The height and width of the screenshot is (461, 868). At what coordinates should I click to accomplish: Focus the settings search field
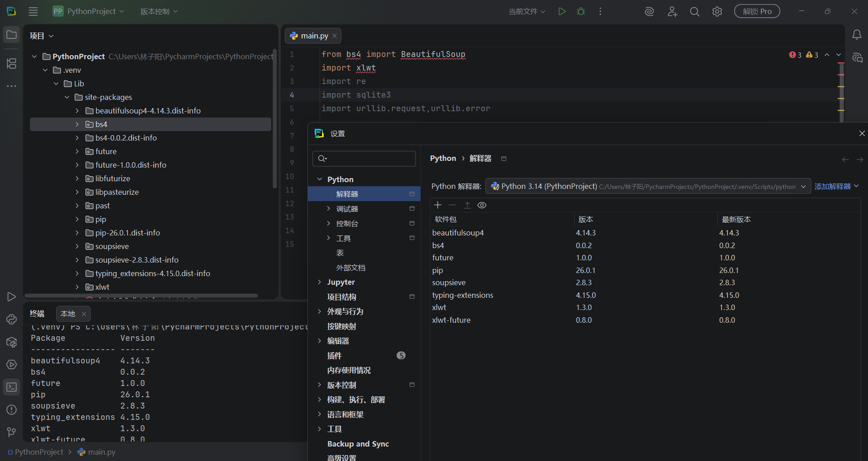[364, 159]
